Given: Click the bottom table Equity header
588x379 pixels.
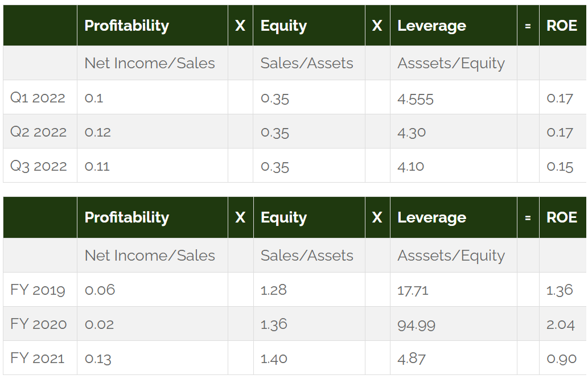Looking at the screenshot, I should 283,217.
